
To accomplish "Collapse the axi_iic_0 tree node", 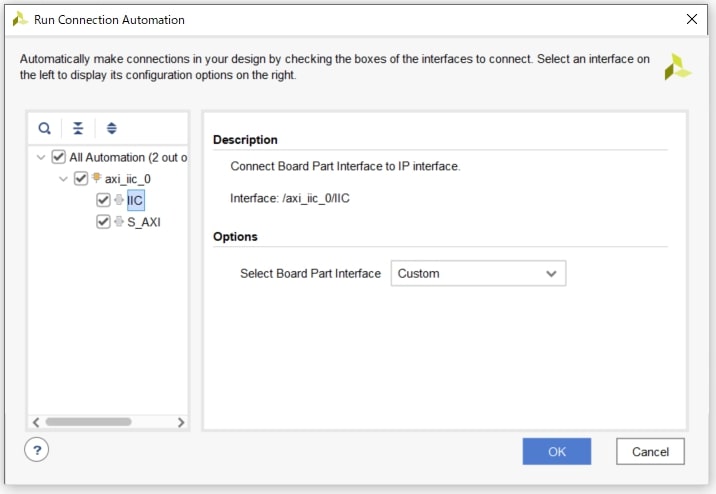I will coord(64,179).
